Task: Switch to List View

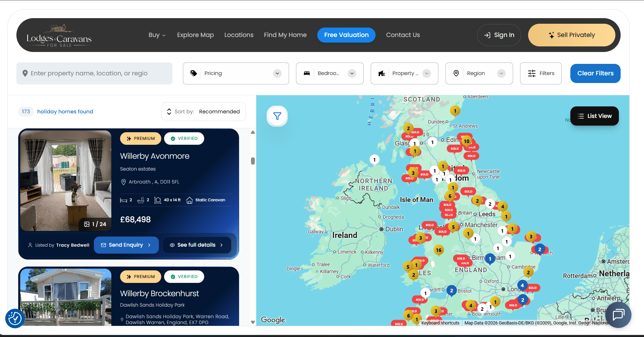Action: (594, 116)
